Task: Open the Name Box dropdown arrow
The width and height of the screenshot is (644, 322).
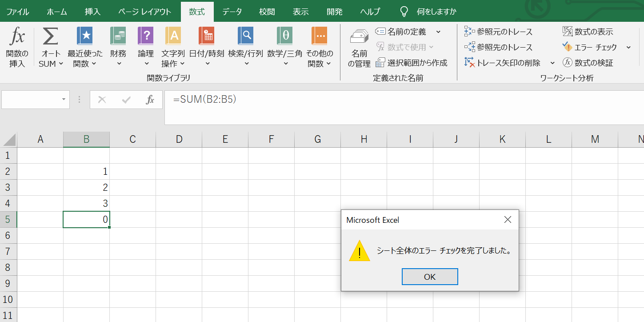Action: coord(64,100)
